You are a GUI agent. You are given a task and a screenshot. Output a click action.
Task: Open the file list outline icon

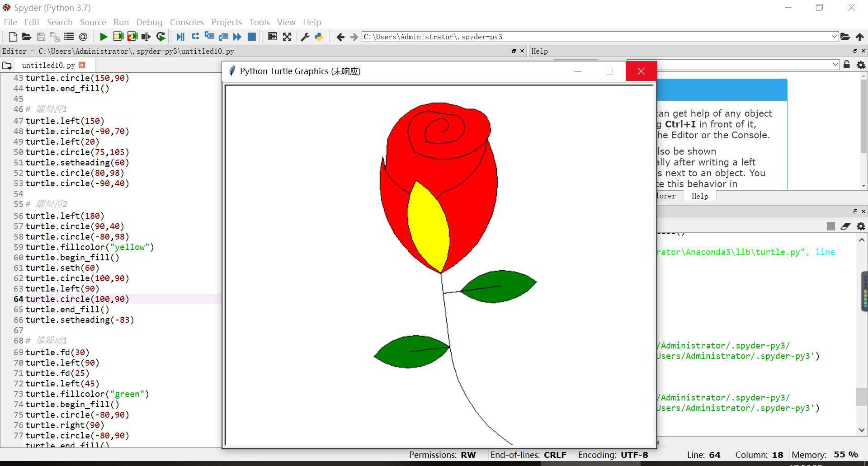(x=69, y=37)
